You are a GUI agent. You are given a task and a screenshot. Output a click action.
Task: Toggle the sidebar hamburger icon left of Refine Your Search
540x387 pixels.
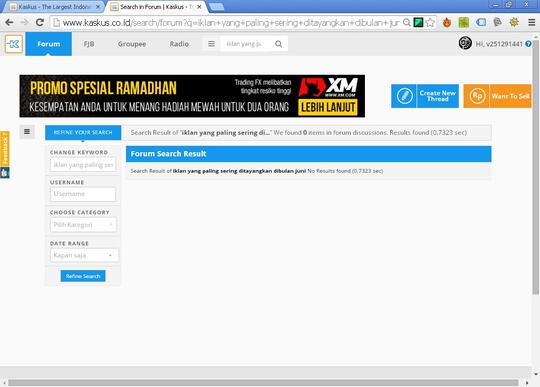click(27, 132)
